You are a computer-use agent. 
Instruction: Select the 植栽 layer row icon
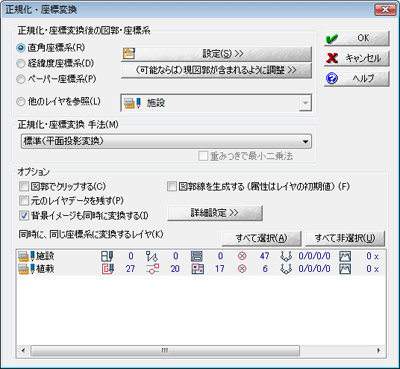click(x=27, y=269)
